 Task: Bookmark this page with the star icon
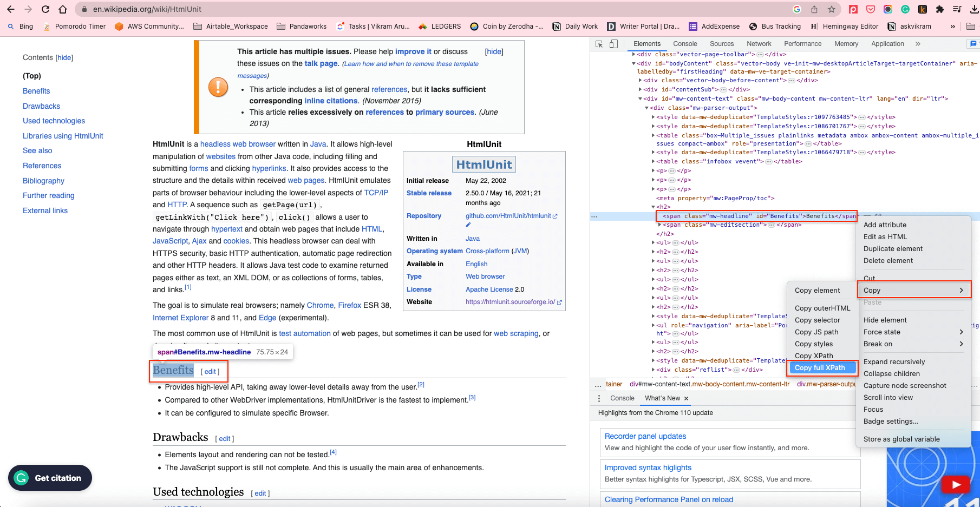coord(832,9)
